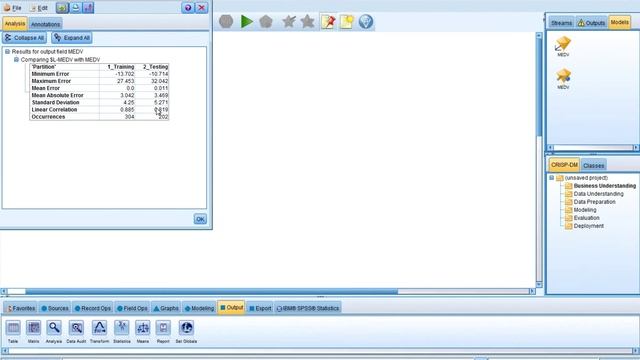Click the first gray star icon
Screen dimensions: 640x360
(289, 22)
